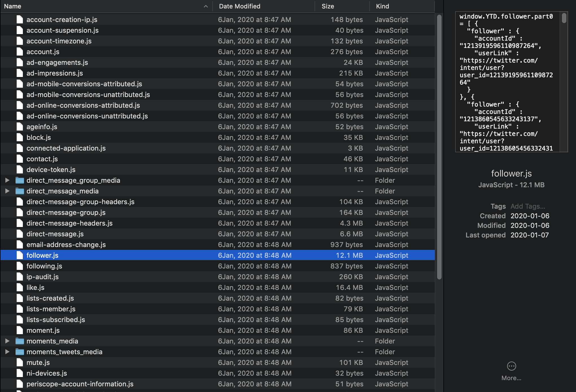Click the follower.js file icon
Viewport: 576px width, 392px height.
point(19,255)
